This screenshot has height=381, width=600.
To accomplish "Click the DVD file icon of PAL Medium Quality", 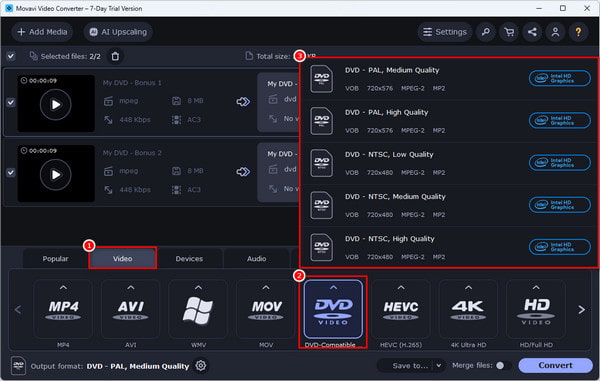I will [x=321, y=79].
